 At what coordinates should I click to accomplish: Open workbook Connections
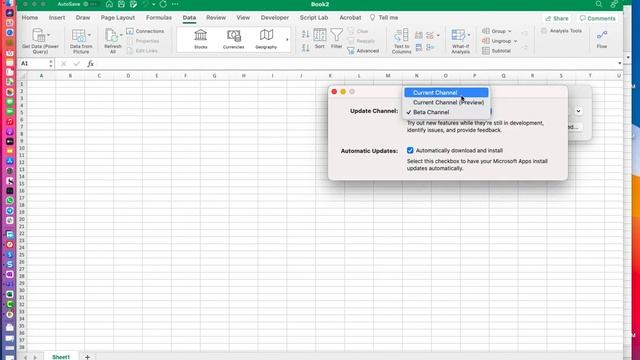[x=145, y=31]
